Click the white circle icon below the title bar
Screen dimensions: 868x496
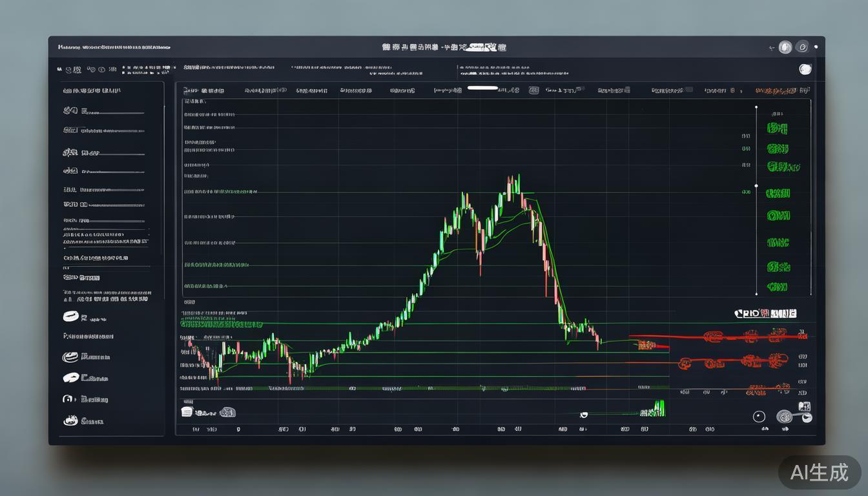(805, 69)
